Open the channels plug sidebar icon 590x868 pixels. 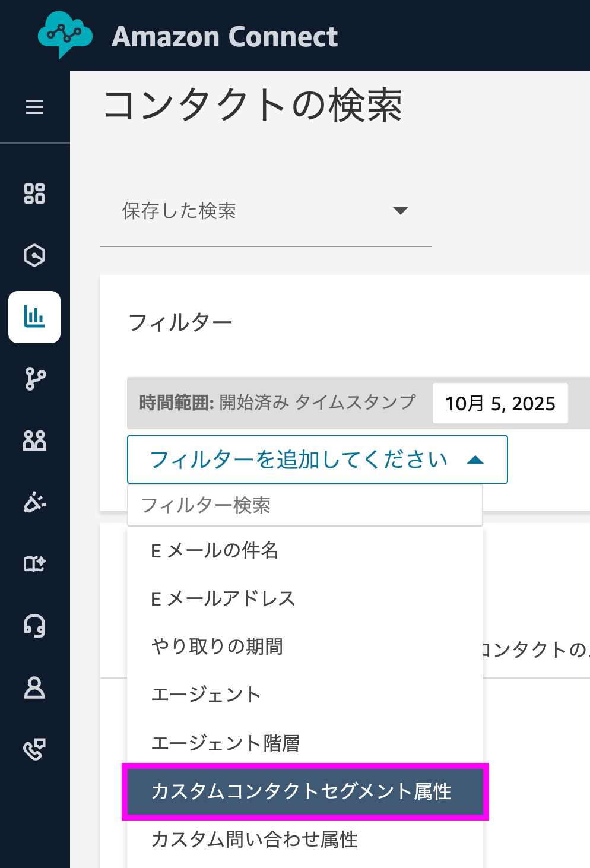(34, 502)
